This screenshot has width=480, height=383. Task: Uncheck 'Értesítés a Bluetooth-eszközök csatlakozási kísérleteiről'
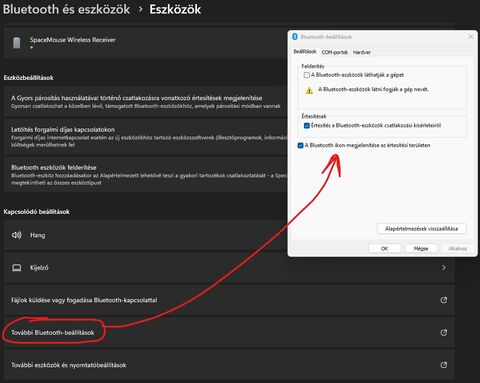point(307,126)
